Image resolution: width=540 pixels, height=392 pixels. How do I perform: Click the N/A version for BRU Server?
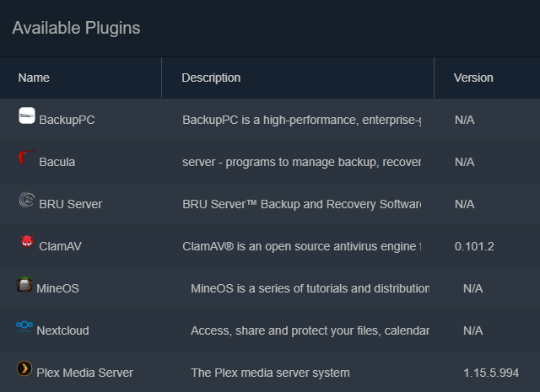coord(465,204)
